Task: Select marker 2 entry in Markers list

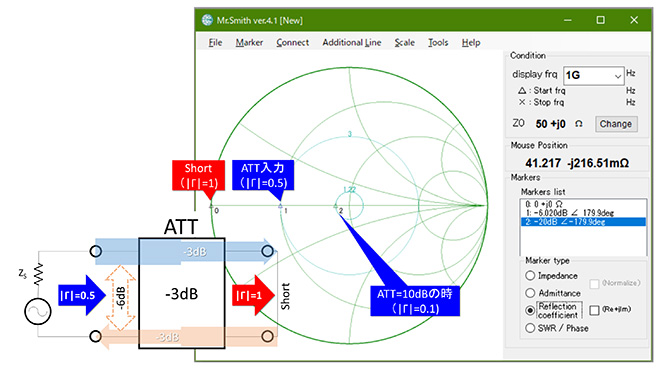Action: pyautogui.click(x=583, y=222)
